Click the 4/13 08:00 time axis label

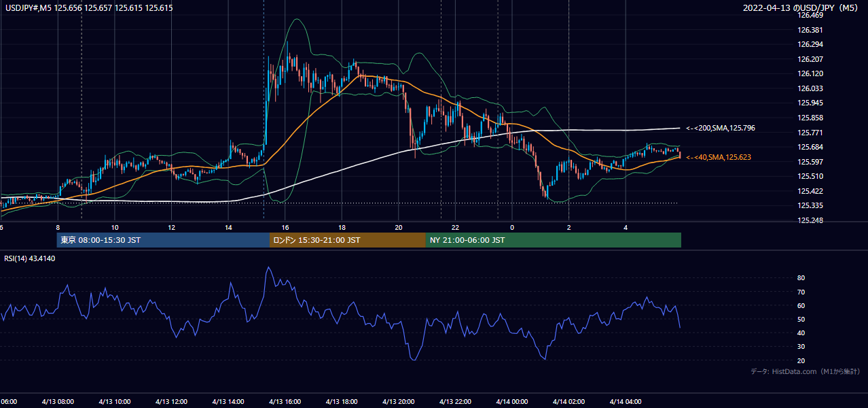tap(58, 401)
